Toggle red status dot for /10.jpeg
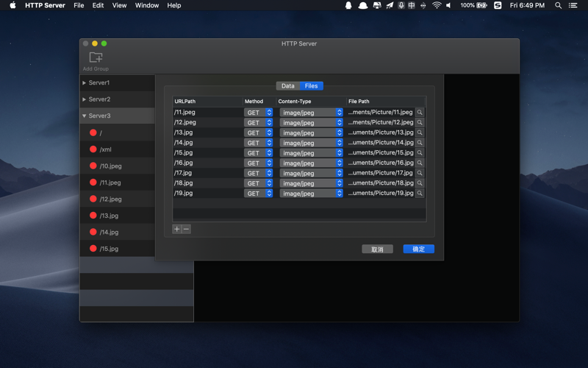Viewport: 588px width, 368px height. pyautogui.click(x=93, y=166)
